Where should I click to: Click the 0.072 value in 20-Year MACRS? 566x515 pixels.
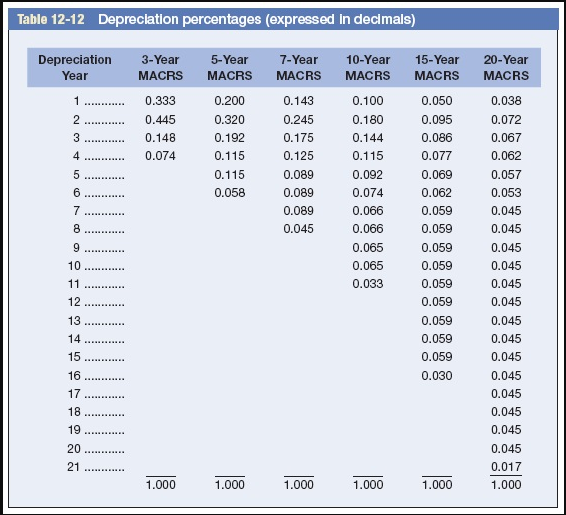pyautogui.click(x=506, y=119)
